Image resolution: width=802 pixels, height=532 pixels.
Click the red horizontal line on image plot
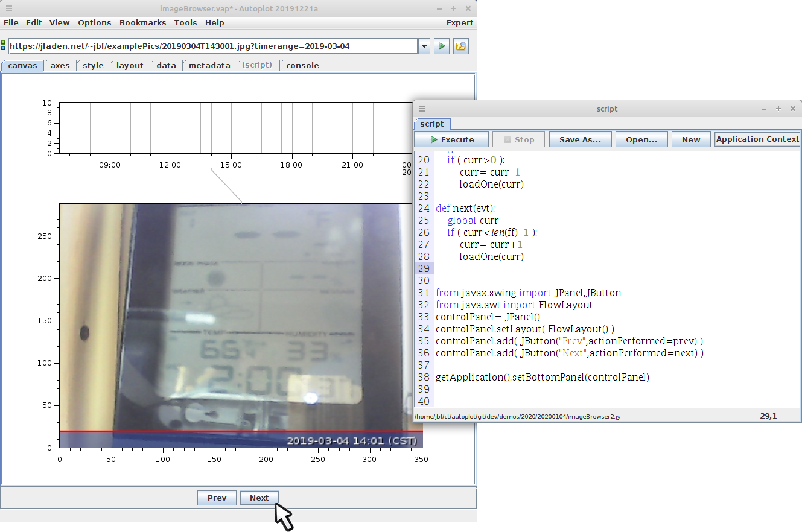pyautogui.click(x=241, y=431)
